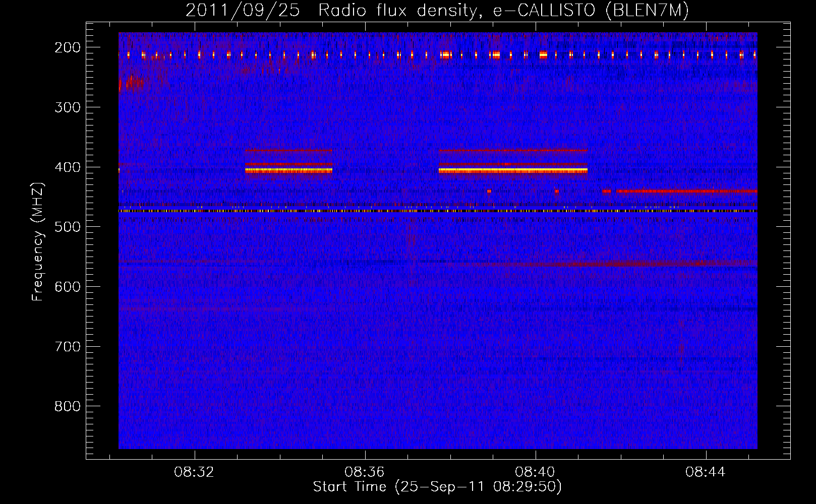This screenshot has width=816, height=504.
Task: Click the plot title "2011/09/25 Radio flux density, e-CALLISTO (BLEN7M)"
Action: point(437,10)
